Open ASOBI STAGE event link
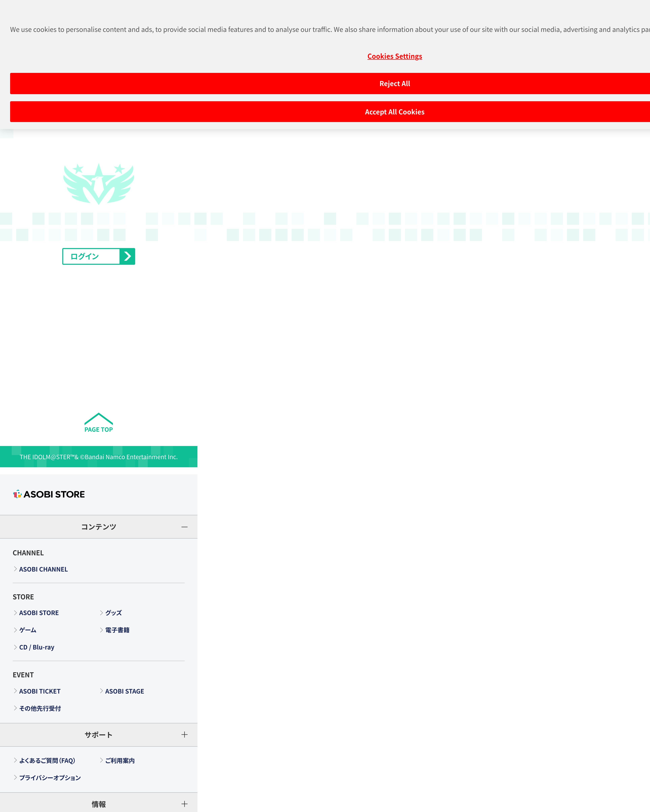Image resolution: width=650 pixels, height=812 pixels. coord(124,692)
